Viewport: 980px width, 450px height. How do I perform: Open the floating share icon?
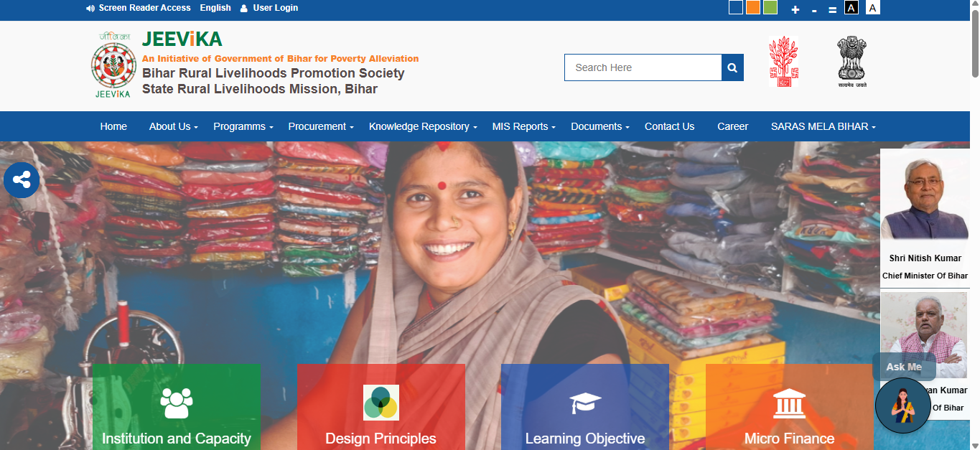point(22,179)
